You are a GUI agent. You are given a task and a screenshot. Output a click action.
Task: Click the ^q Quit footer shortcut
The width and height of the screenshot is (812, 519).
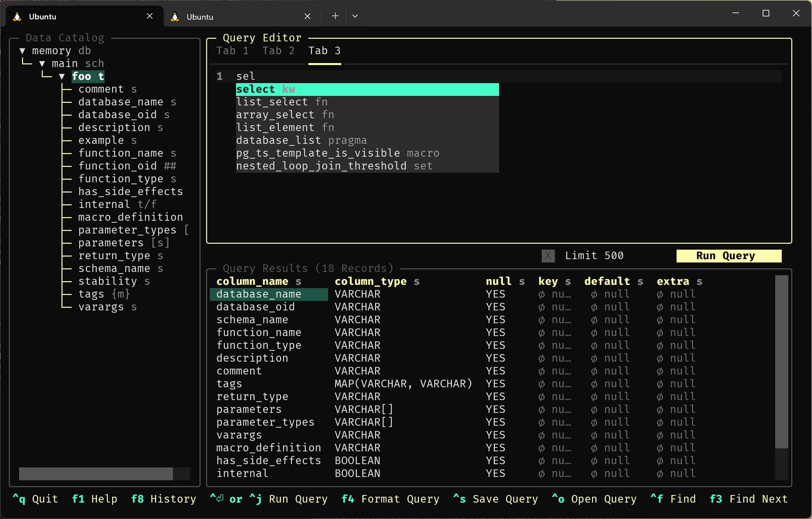pos(36,499)
